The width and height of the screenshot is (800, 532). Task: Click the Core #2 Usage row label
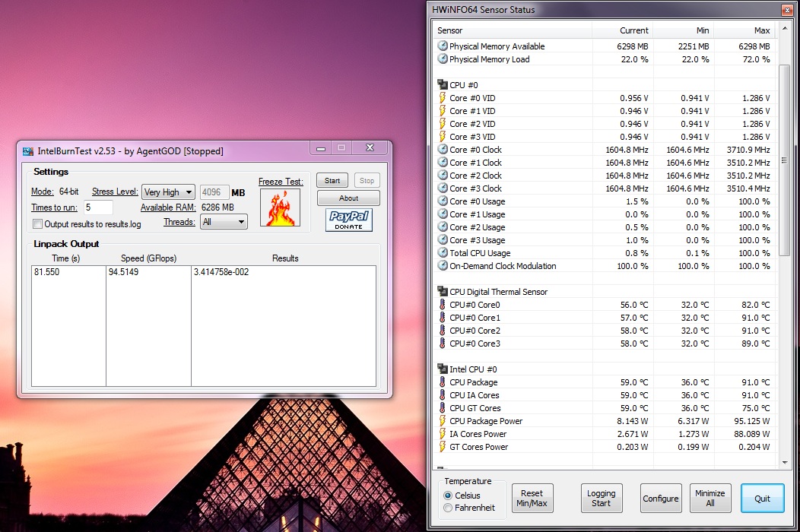pyautogui.click(x=478, y=227)
